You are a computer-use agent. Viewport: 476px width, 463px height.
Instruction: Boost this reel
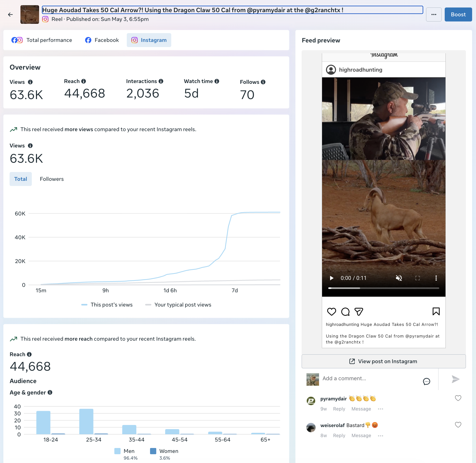click(458, 14)
